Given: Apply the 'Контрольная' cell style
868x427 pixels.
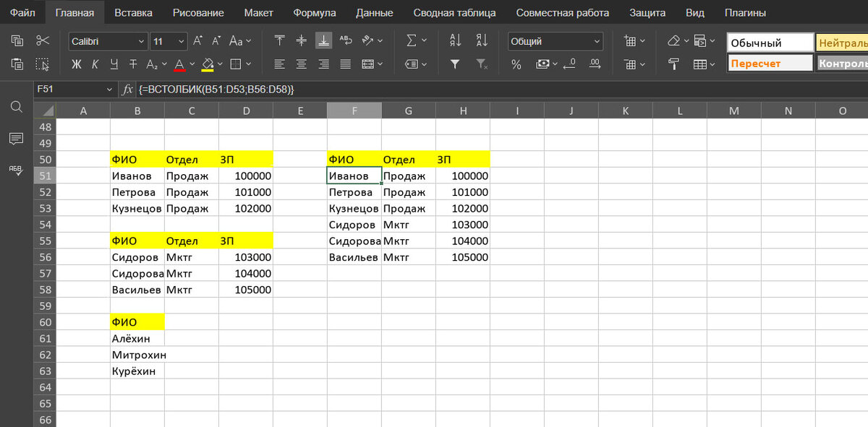Looking at the screenshot, I should pyautogui.click(x=842, y=64).
